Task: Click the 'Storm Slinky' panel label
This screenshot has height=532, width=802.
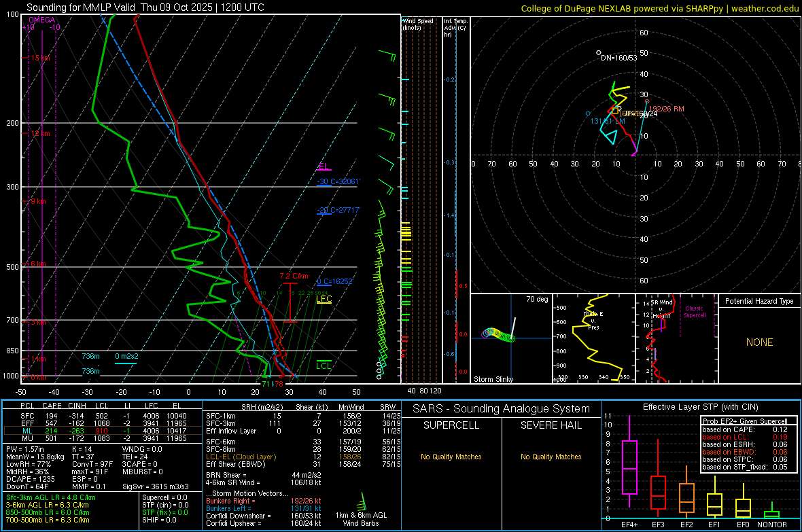Action: click(x=493, y=379)
